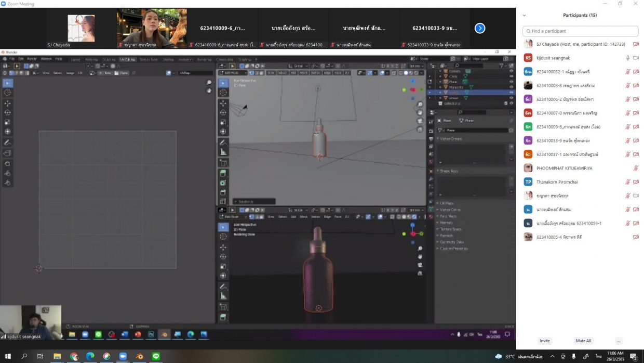
Task: Select the Measure tool in upper 3D viewport
Action: pos(223,152)
